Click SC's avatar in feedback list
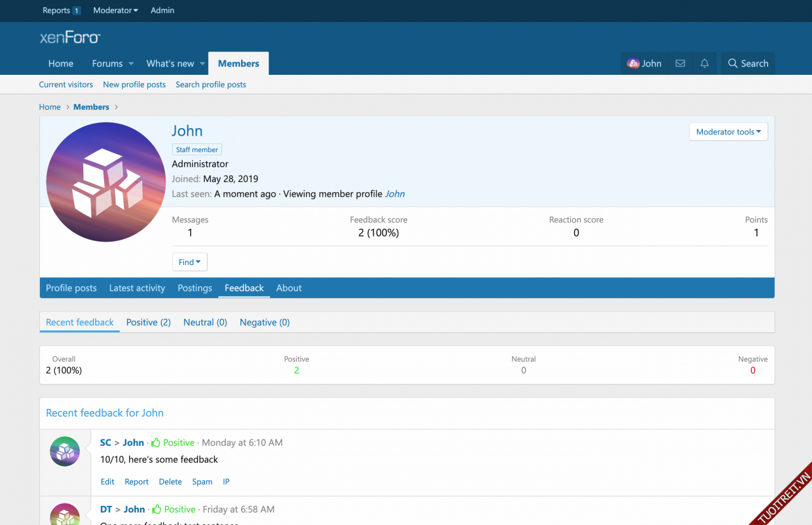Viewport: 812px width, 525px height. point(65,451)
